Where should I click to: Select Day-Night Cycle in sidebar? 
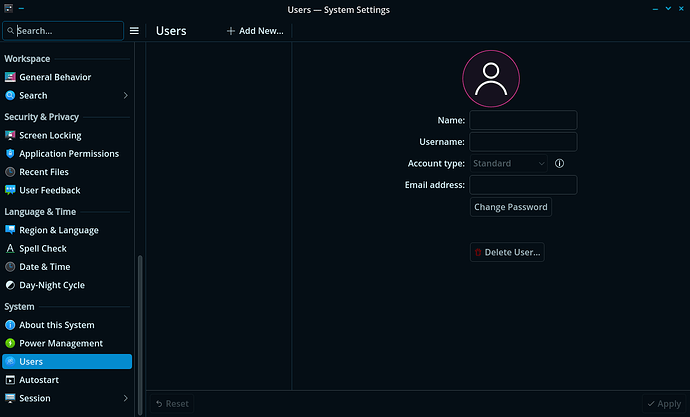click(x=51, y=285)
